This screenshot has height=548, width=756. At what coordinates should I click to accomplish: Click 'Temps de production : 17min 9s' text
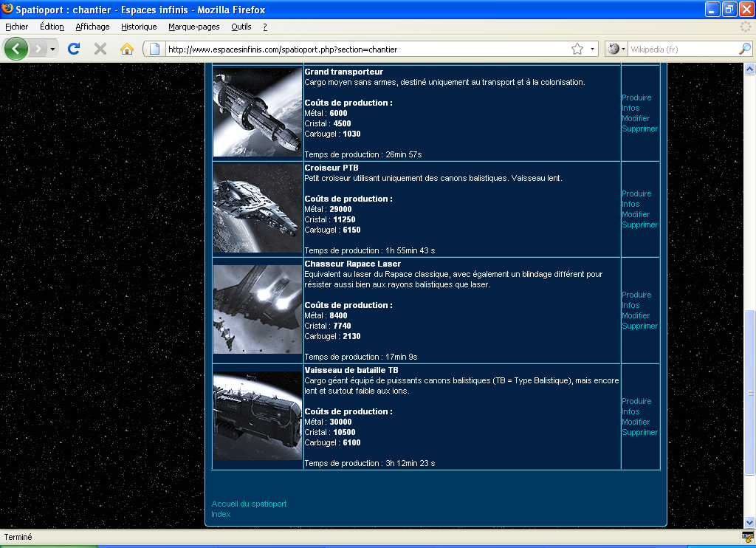point(360,357)
